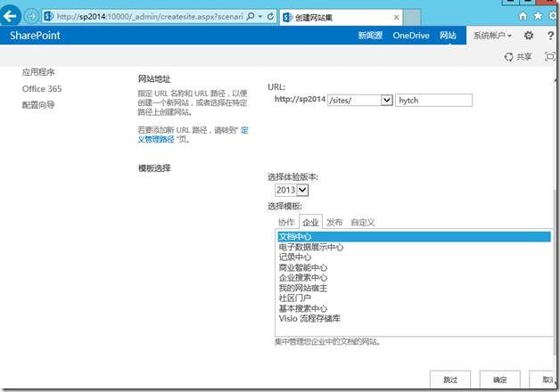Open 应用程序 in left navigation

pos(38,72)
